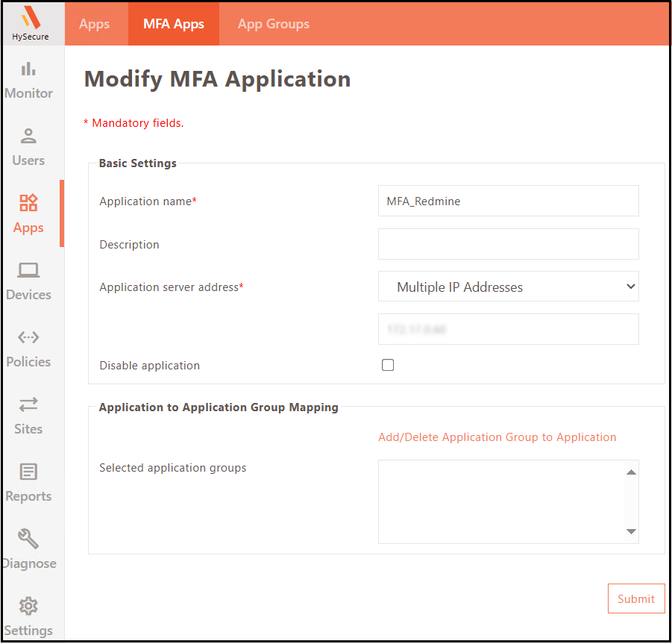Click the Description input field
The height and width of the screenshot is (644, 672).
point(508,244)
